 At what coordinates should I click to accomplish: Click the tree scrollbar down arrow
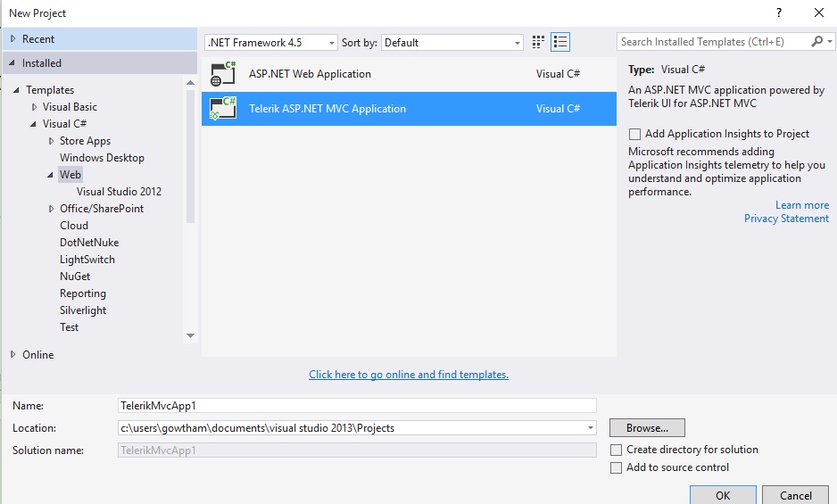pos(191,335)
